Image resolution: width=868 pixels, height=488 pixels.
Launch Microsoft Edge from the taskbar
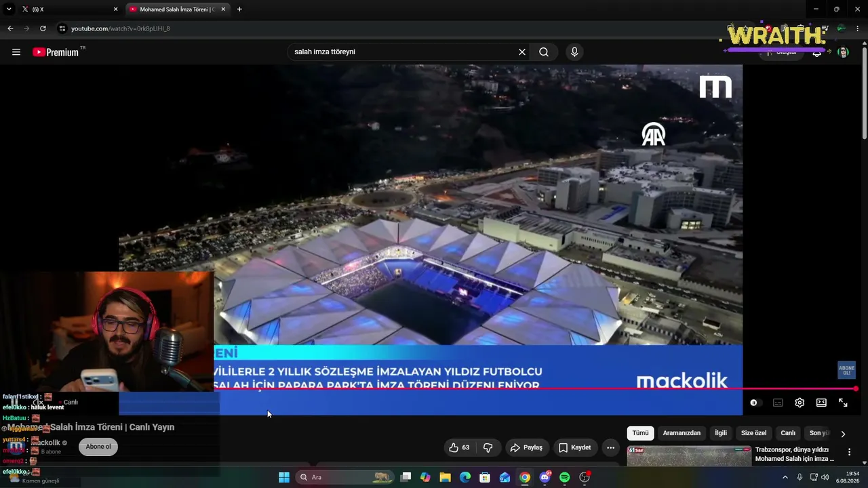tap(465, 477)
